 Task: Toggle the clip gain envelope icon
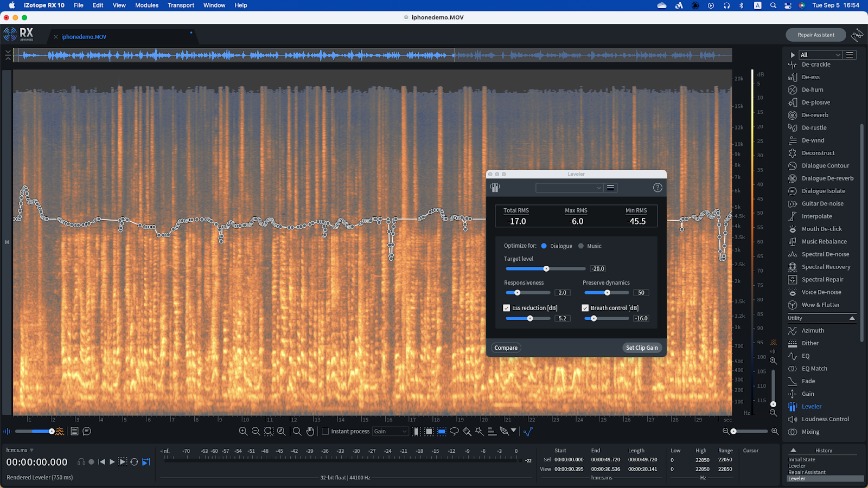click(528, 432)
